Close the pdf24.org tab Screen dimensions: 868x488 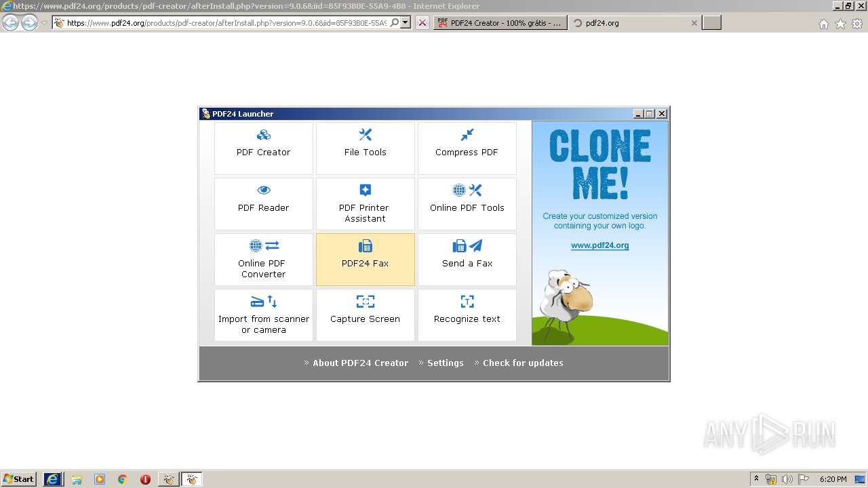point(694,23)
